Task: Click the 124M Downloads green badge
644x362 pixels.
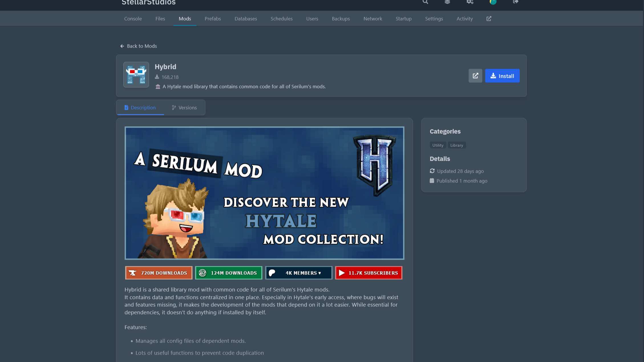Action: pos(228,273)
